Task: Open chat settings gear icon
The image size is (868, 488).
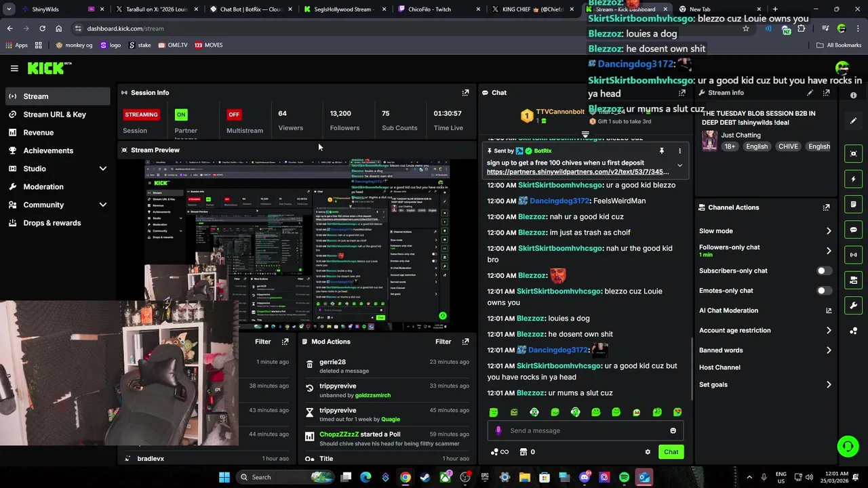Action: pos(648,452)
